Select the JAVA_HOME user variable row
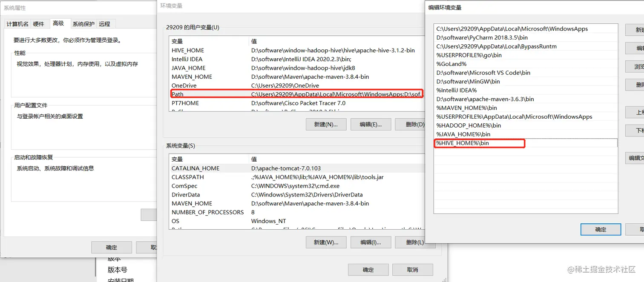Viewport: 644px width, 282px height. (297, 68)
